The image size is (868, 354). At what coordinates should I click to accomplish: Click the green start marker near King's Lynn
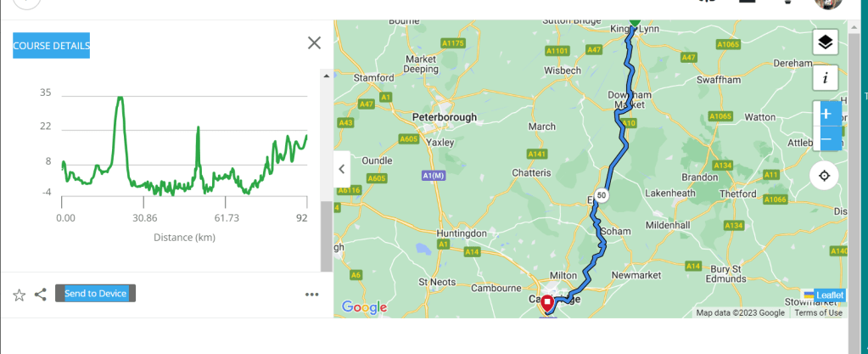coord(633,24)
